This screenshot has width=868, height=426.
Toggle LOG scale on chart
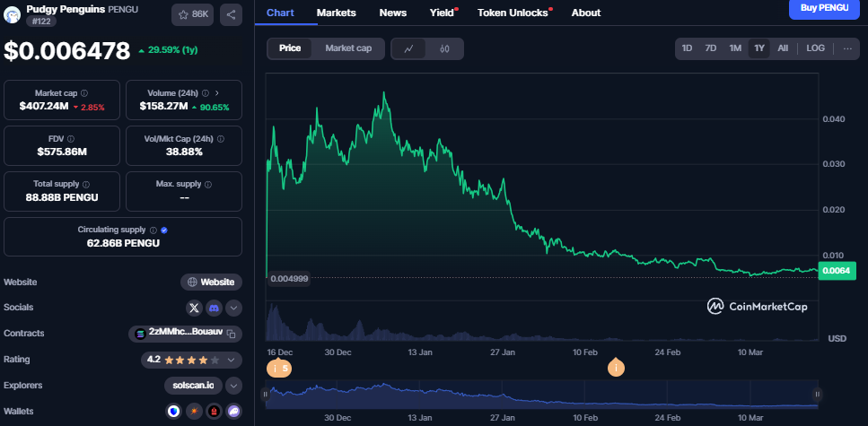pos(815,48)
